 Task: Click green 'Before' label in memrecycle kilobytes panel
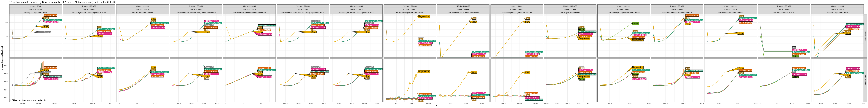pyautogui.click(x=635, y=23)
